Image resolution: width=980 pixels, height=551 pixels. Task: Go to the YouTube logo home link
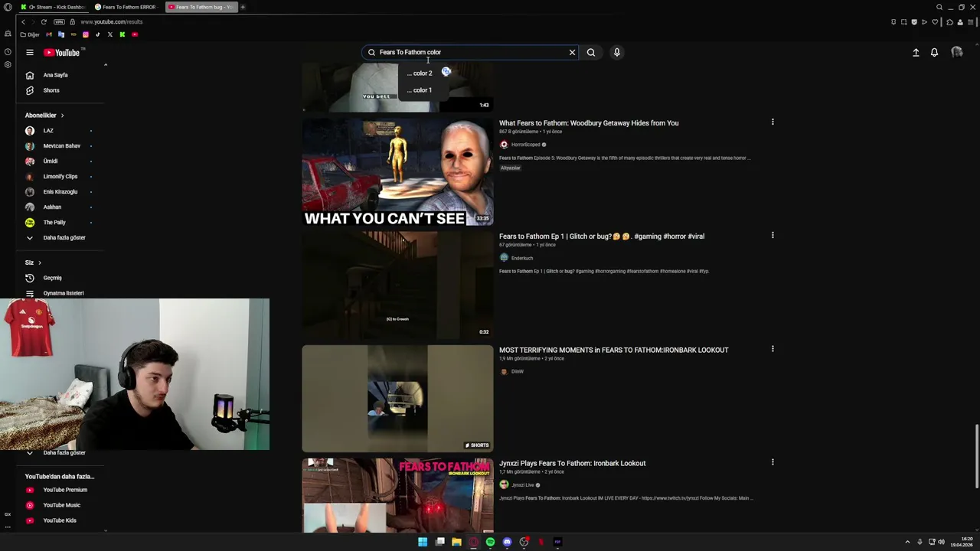[62, 53]
